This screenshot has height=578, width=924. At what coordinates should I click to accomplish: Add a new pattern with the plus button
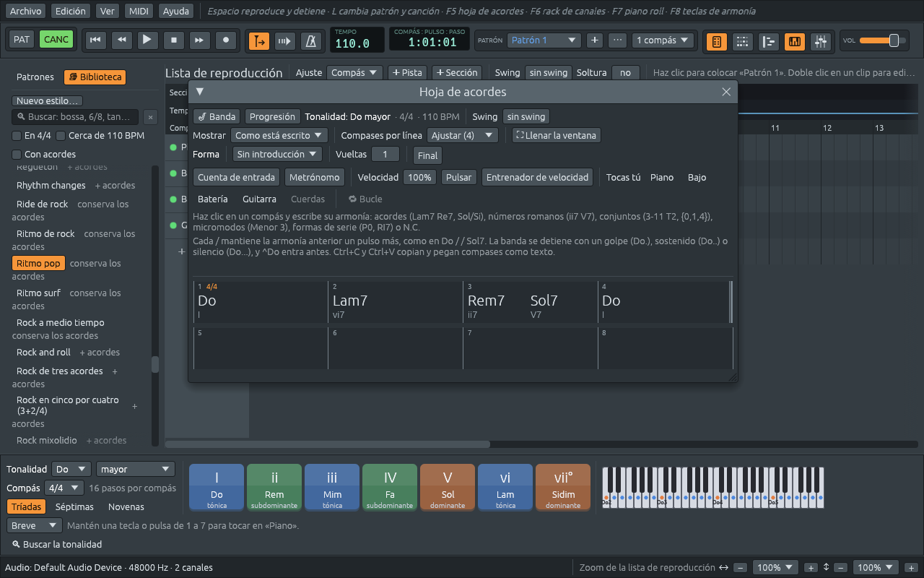coord(595,40)
